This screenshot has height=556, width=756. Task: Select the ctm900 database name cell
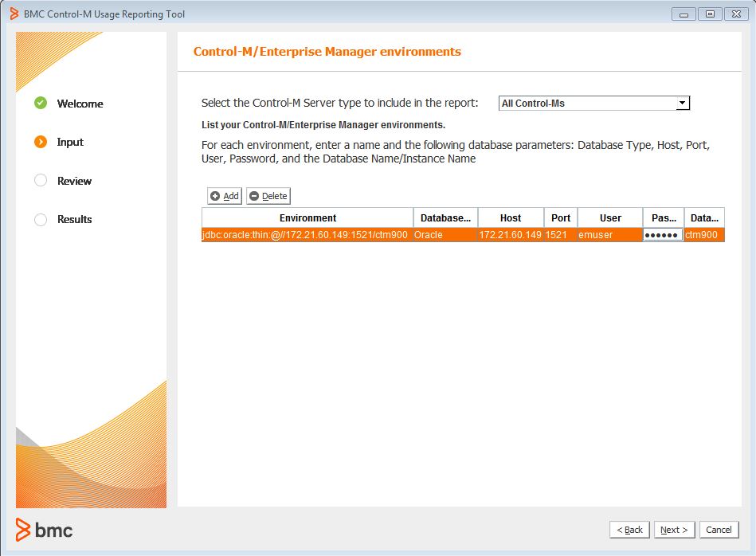click(x=704, y=235)
